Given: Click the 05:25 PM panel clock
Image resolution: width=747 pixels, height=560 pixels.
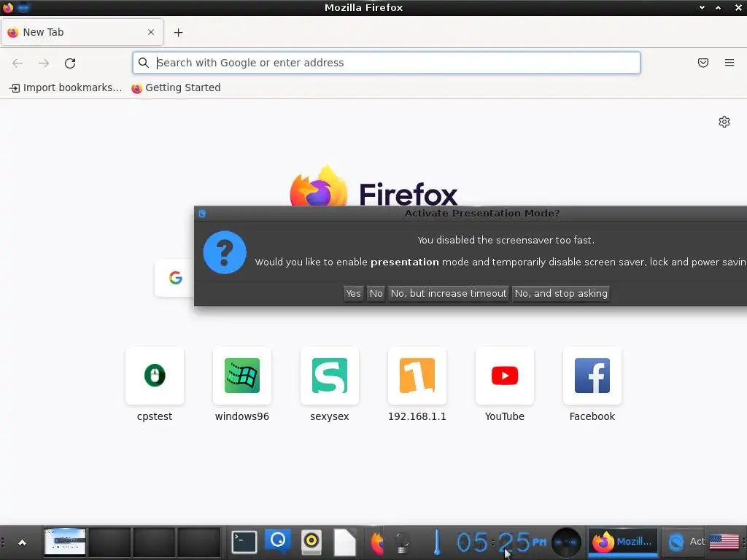Looking at the screenshot, I should pyautogui.click(x=500, y=542).
